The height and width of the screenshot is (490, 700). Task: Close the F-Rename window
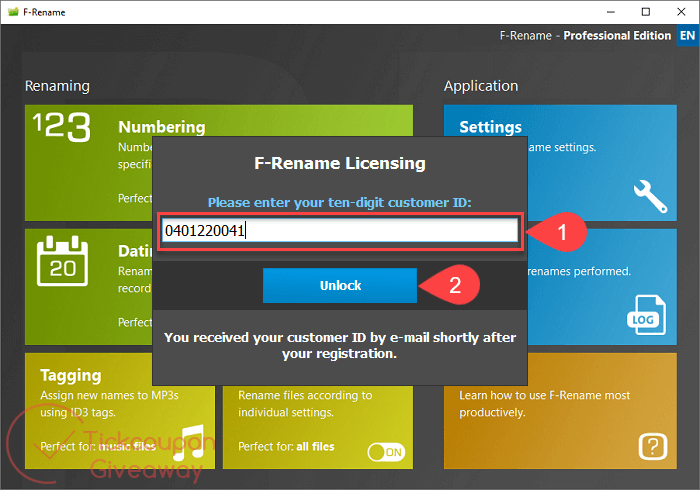pyautogui.click(x=681, y=12)
